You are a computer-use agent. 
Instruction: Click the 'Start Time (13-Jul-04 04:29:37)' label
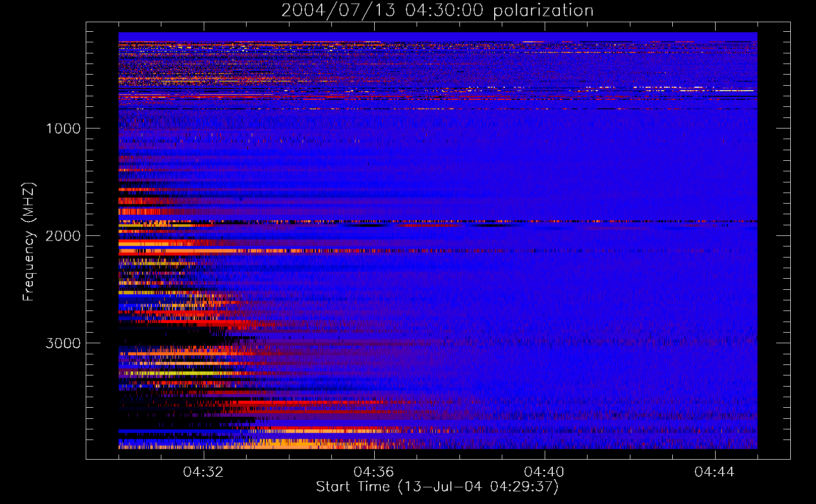(x=437, y=487)
